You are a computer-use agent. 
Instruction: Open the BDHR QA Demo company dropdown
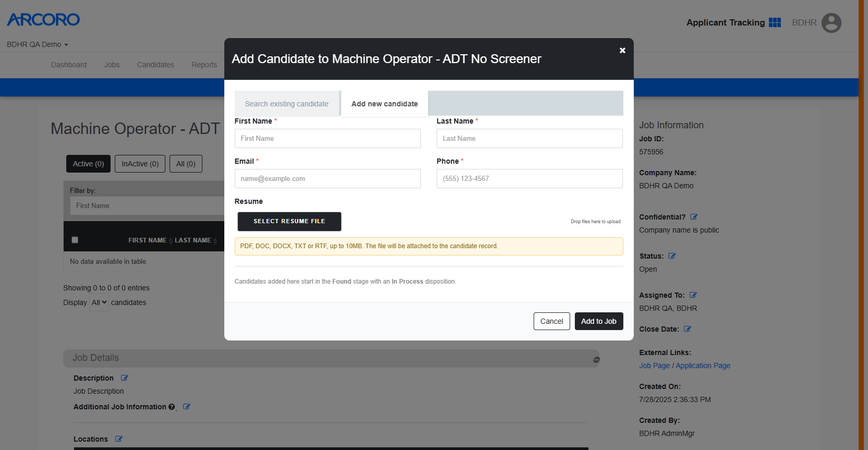coord(38,44)
